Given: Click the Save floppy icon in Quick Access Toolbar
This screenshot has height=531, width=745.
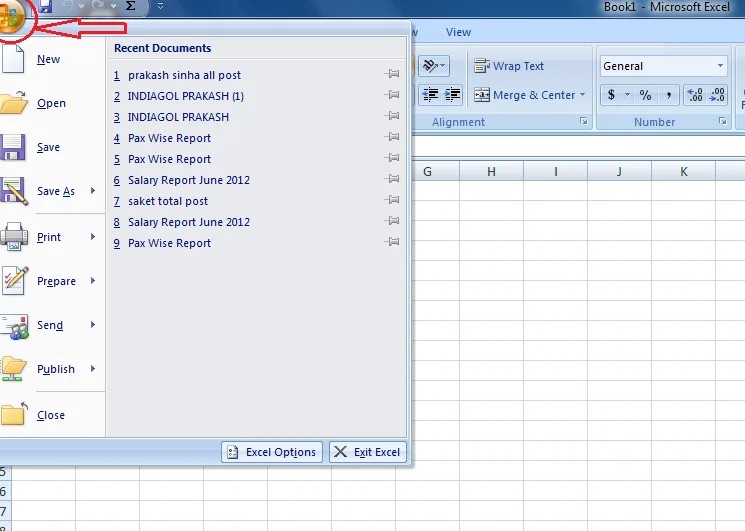Looking at the screenshot, I should (x=45, y=6).
